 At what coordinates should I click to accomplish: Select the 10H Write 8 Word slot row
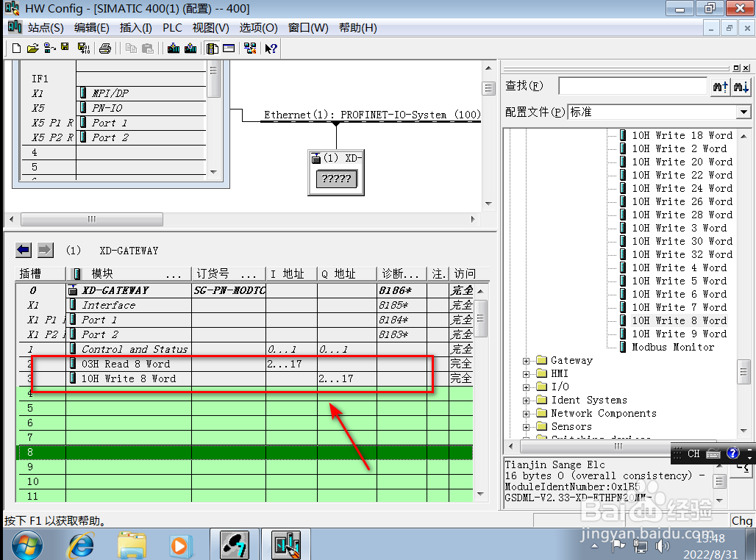(x=244, y=378)
